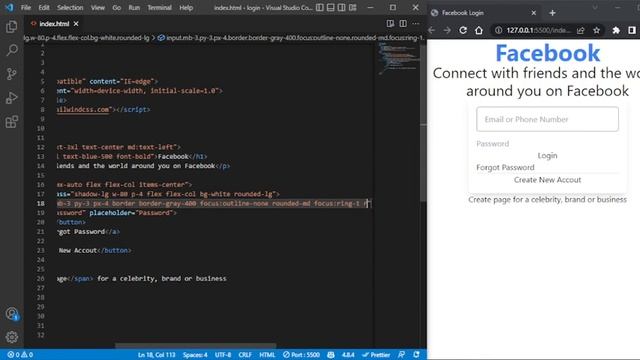Viewport: 640px width, 360px height.
Task: Change line ending via CRLF
Action: click(x=245, y=355)
